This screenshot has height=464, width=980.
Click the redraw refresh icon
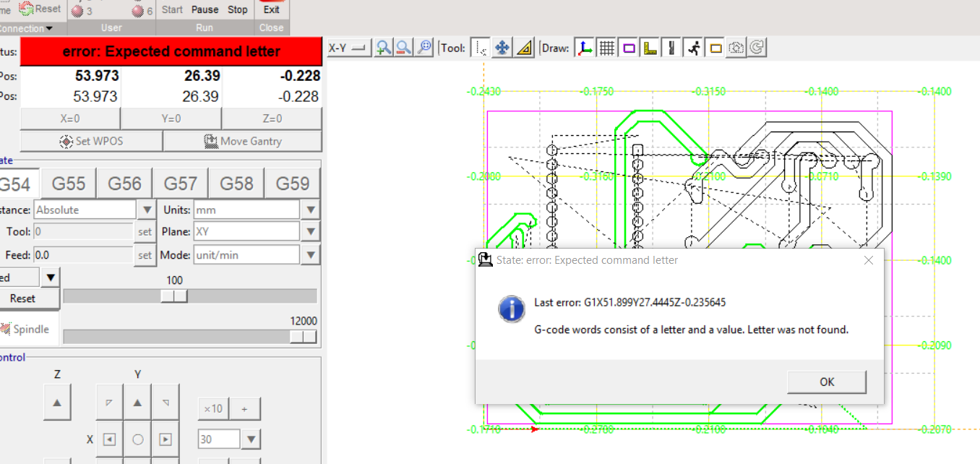coord(757,48)
